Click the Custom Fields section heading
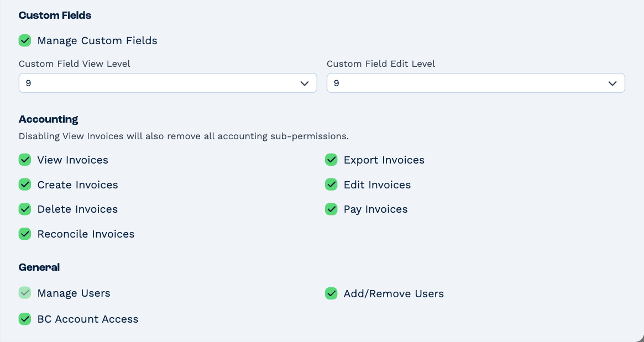The height and width of the screenshot is (342, 644). pyautogui.click(x=55, y=15)
